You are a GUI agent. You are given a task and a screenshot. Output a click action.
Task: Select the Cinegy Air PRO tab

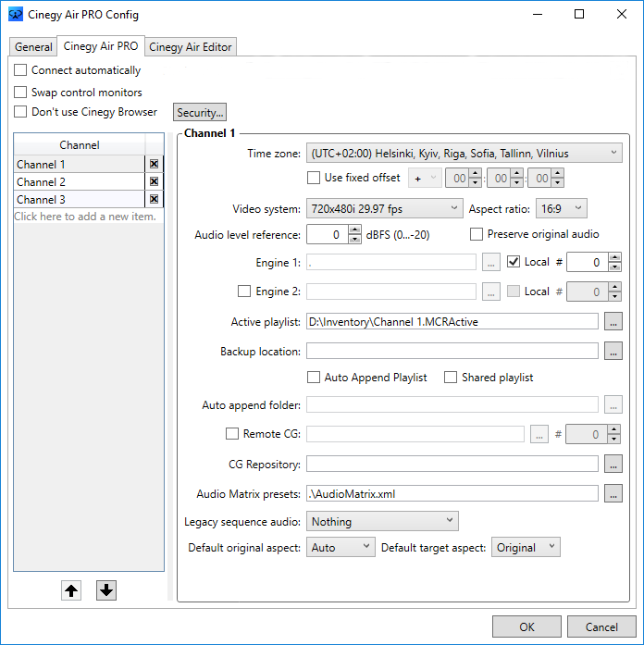101,45
